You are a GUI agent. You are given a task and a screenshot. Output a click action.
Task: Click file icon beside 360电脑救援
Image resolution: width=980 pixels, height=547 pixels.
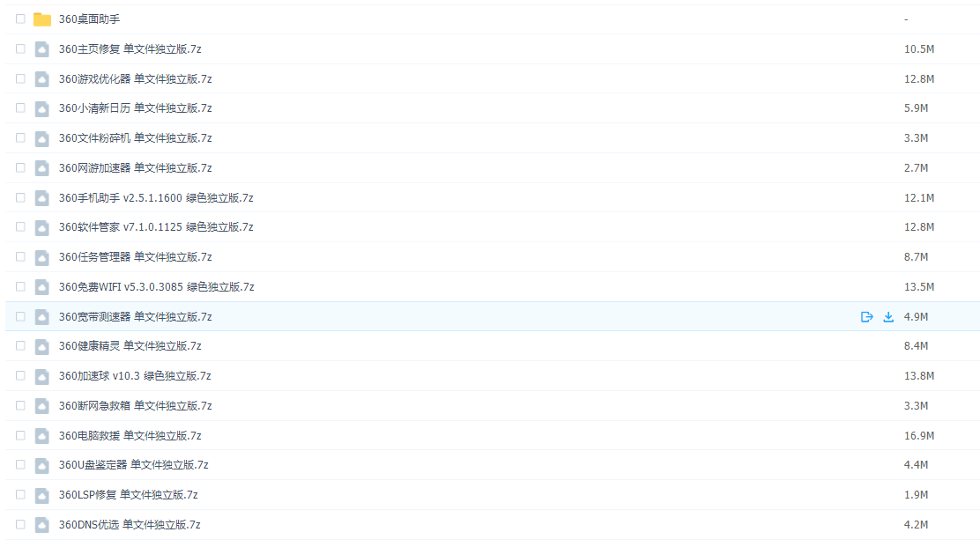(x=42, y=436)
